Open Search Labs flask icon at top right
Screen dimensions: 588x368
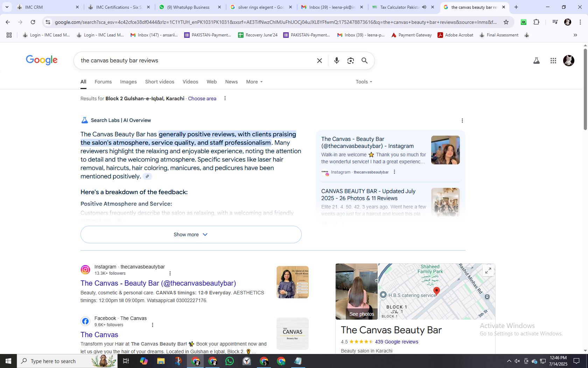pyautogui.click(x=536, y=61)
